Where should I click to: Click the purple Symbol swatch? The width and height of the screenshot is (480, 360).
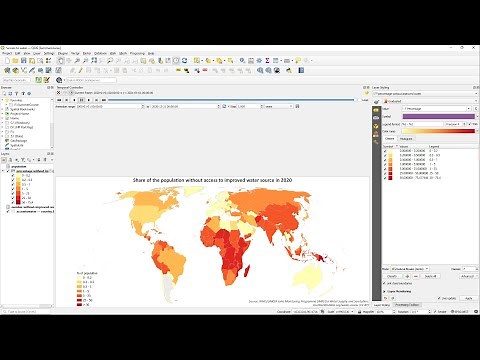(x=439, y=116)
